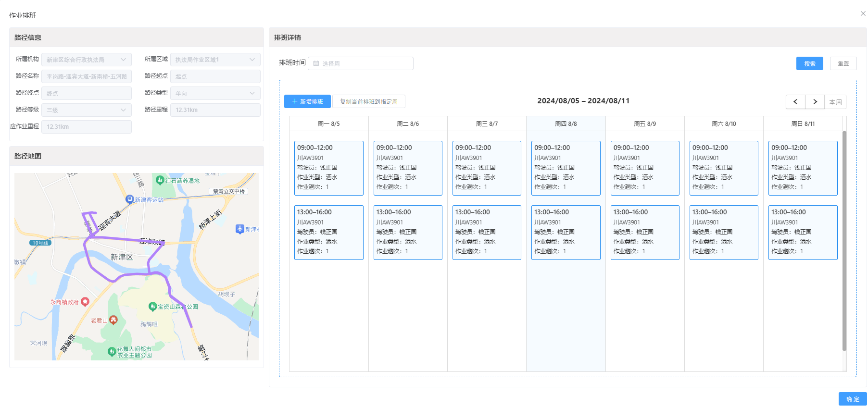This screenshot has width=868, height=407.
Task: Click the 永商镇政府 government marker
Action: coord(85,301)
